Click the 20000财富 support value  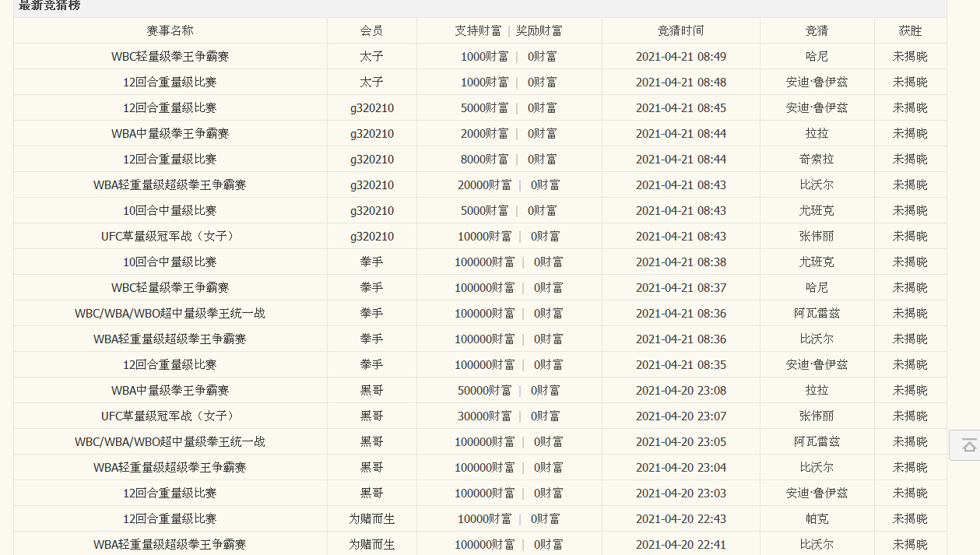pos(484,184)
